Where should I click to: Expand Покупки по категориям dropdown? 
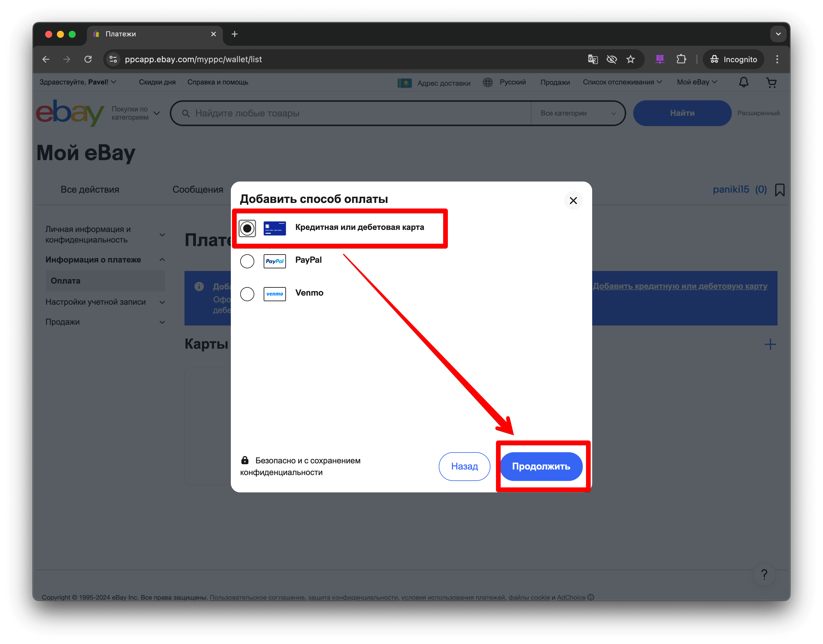[x=136, y=113]
